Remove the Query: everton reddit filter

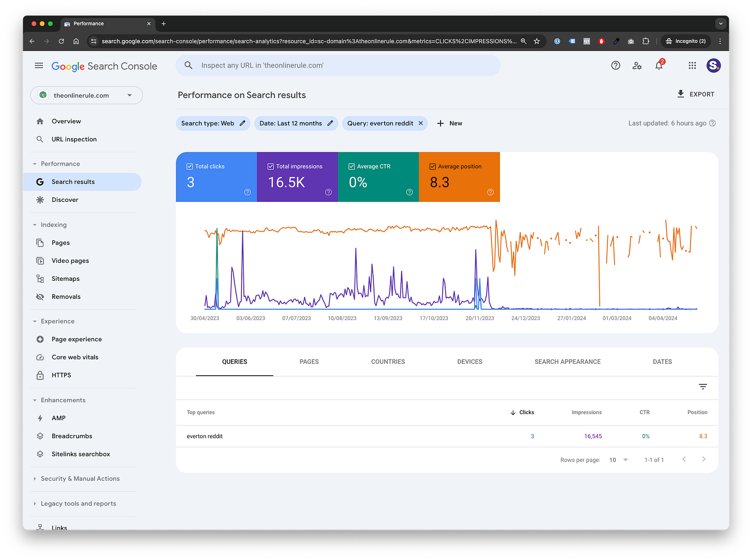420,123
